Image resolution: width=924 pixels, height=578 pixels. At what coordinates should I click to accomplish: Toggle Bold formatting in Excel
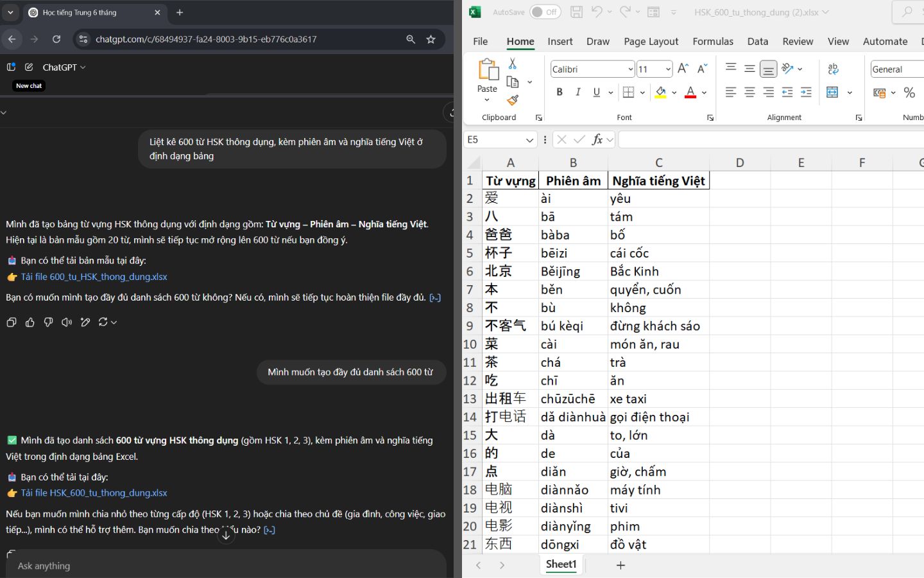560,92
